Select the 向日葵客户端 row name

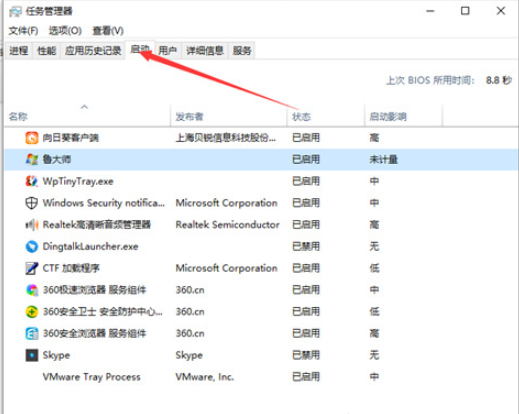70,138
